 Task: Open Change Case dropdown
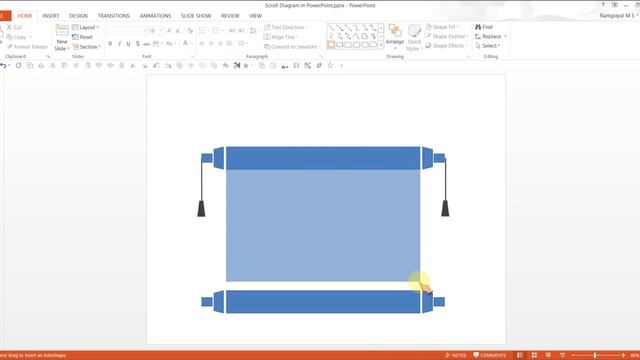(x=171, y=43)
